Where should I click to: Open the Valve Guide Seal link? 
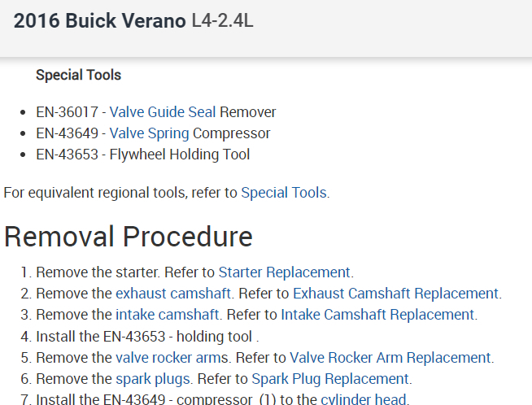click(x=163, y=112)
